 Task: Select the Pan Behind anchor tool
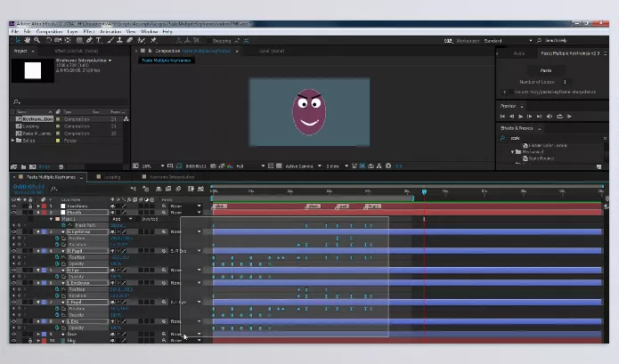coord(68,40)
